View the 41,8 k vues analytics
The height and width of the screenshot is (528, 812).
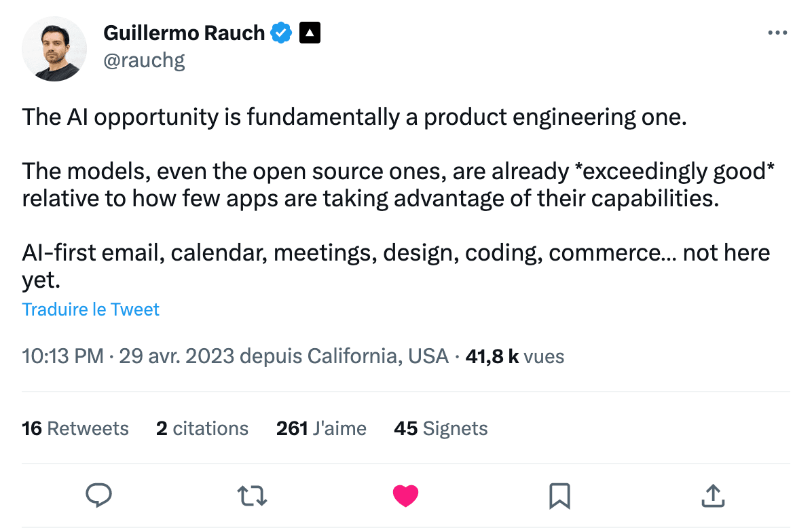pyautogui.click(x=515, y=356)
